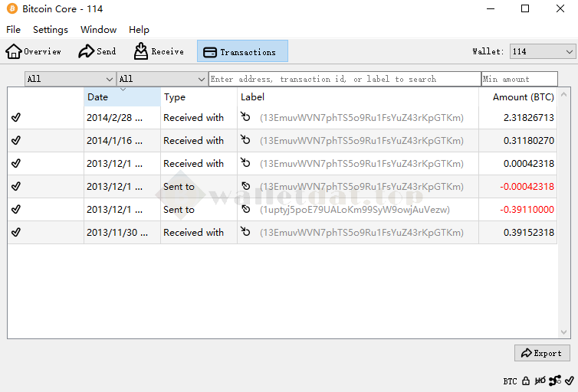Click the wallet encryption lock icon
This screenshot has width=578, height=392.
tap(526, 381)
